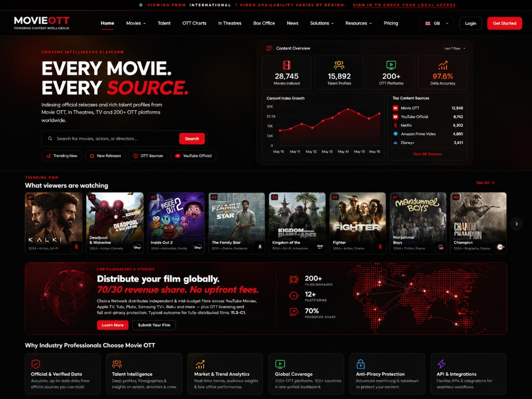Click the Learn More button
Image resolution: width=532 pixels, height=399 pixels.
point(113,325)
